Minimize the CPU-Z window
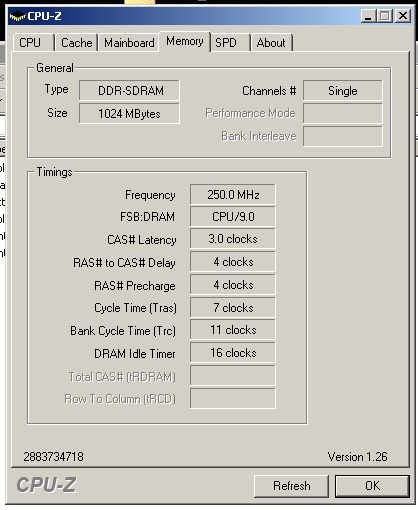Viewport: 418px width, 510px height. pos(368,16)
